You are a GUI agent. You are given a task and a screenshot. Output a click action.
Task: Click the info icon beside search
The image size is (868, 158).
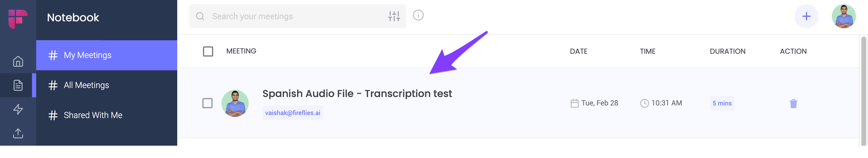coord(418,15)
